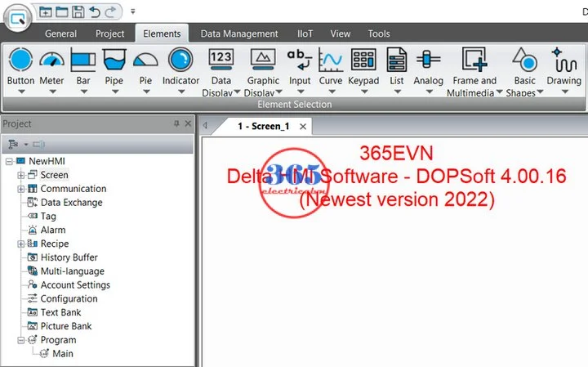Expand the Indicator dropdown arrow
The height and width of the screenshot is (367, 588).
(181, 92)
